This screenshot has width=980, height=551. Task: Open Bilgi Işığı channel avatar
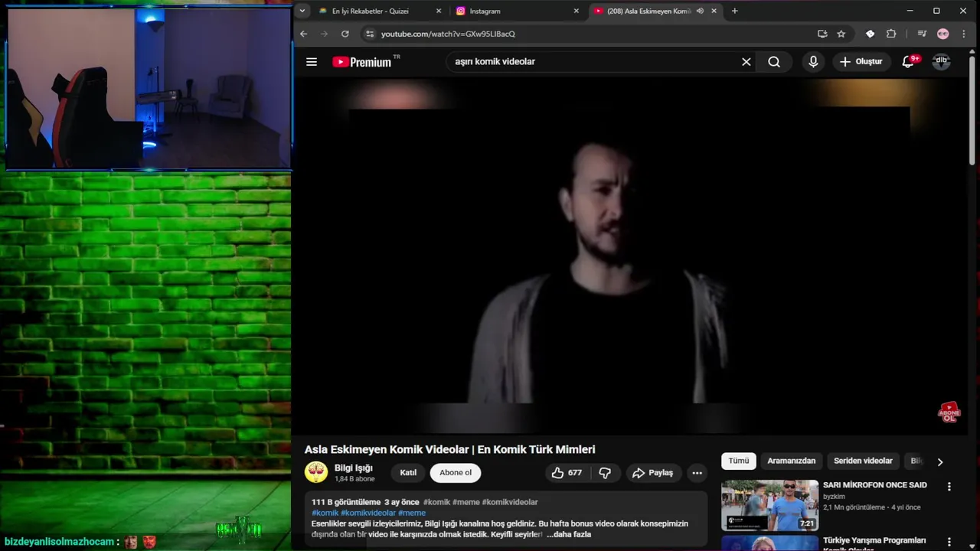pyautogui.click(x=316, y=472)
